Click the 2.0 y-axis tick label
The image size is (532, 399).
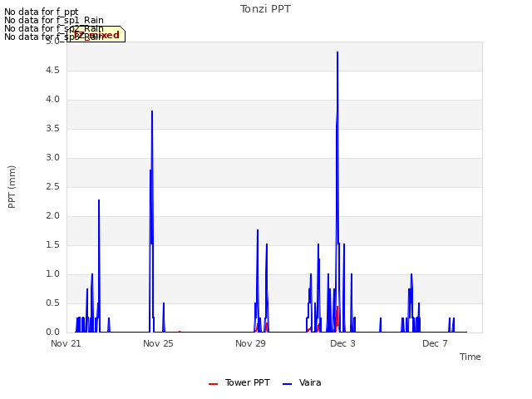point(52,216)
